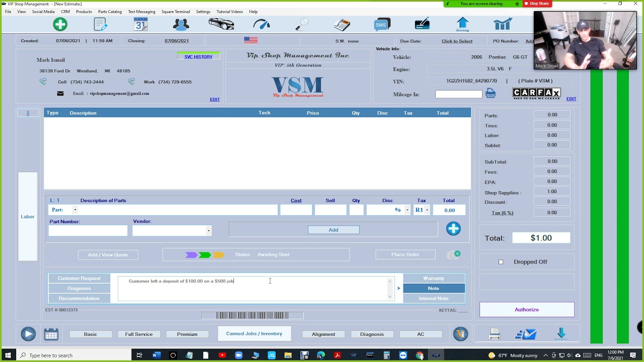Click the vehicle EDIT link
Image resolution: width=644 pixels, height=362 pixels.
pos(571,99)
